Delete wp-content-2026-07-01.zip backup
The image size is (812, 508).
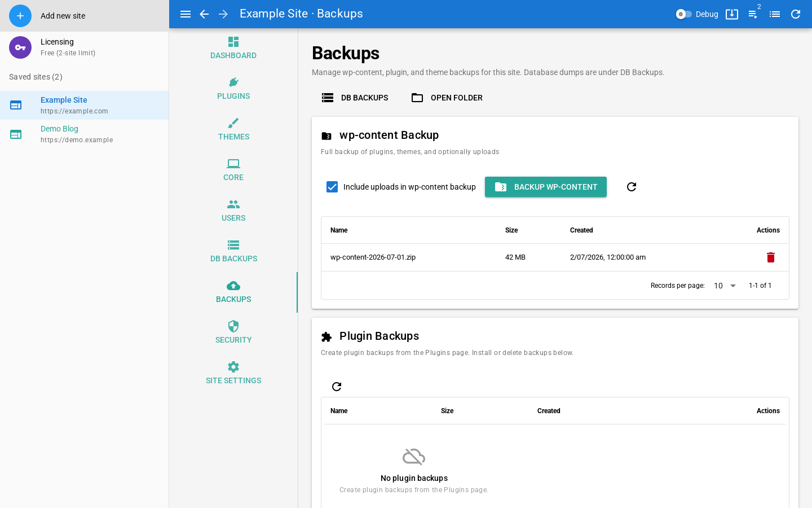coord(771,257)
